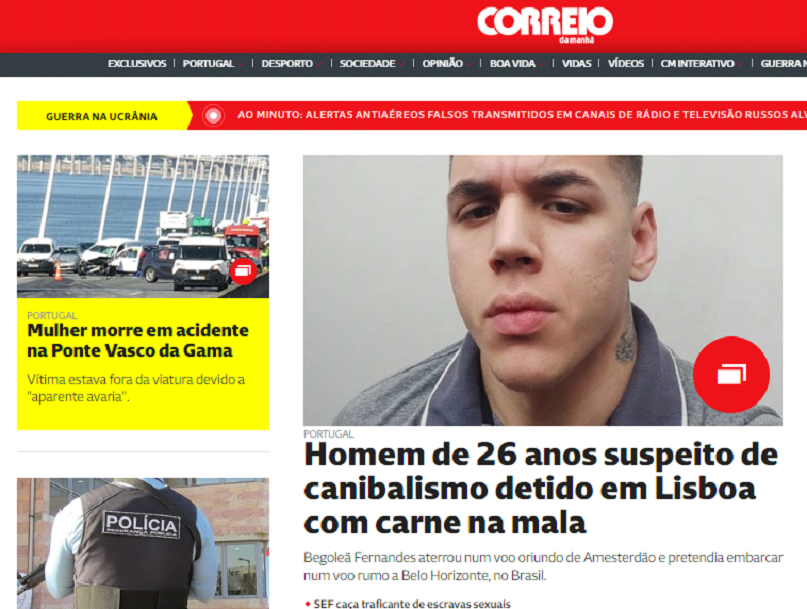Open the Exclusivos menu item
Screen dimensions: 807x609
coord(137,64)
